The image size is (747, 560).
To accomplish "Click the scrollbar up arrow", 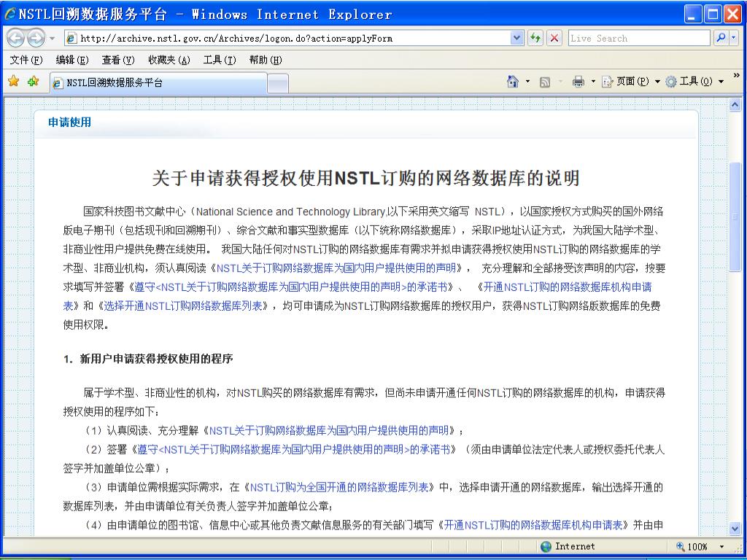I will coord(735,105).
